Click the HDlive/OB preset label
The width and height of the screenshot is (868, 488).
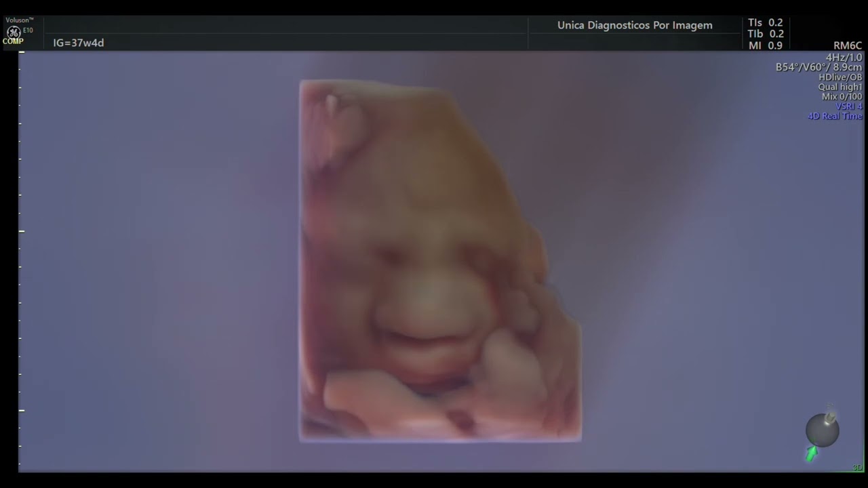point(840,77)
